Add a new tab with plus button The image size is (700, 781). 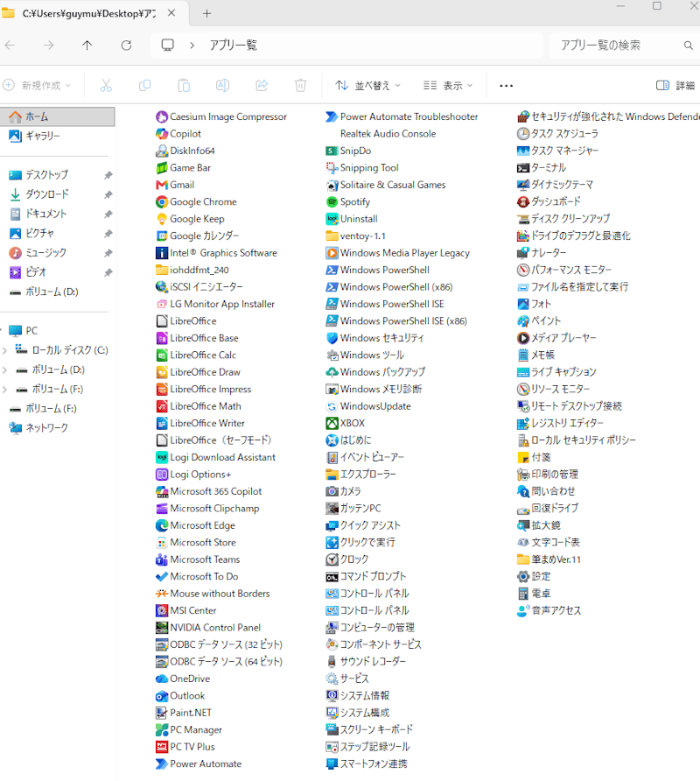(207, 13)
